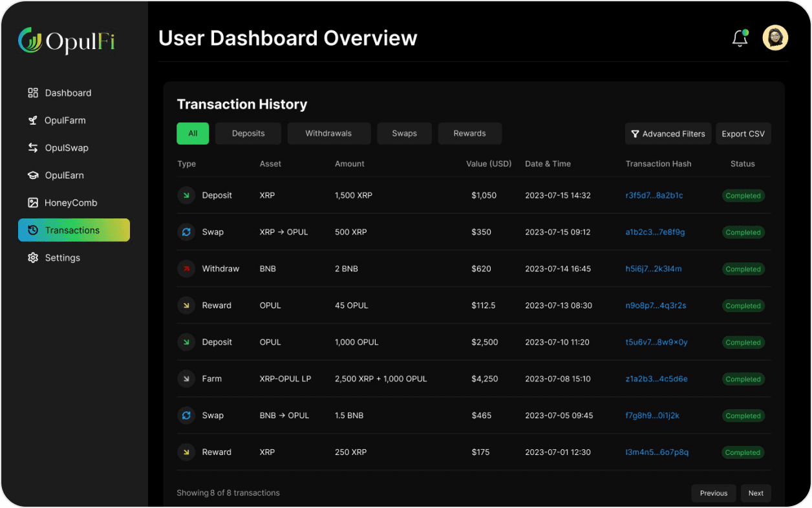The image size is (812, 508).
Task: Open notifications bell icon
Action: pyautogui.click(x=740, y=38)
